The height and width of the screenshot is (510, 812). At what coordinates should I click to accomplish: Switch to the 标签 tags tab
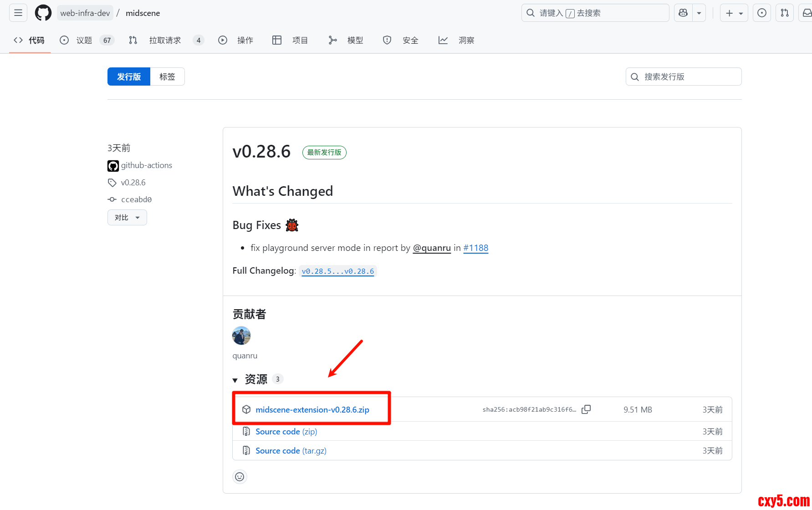click(167, 76)
